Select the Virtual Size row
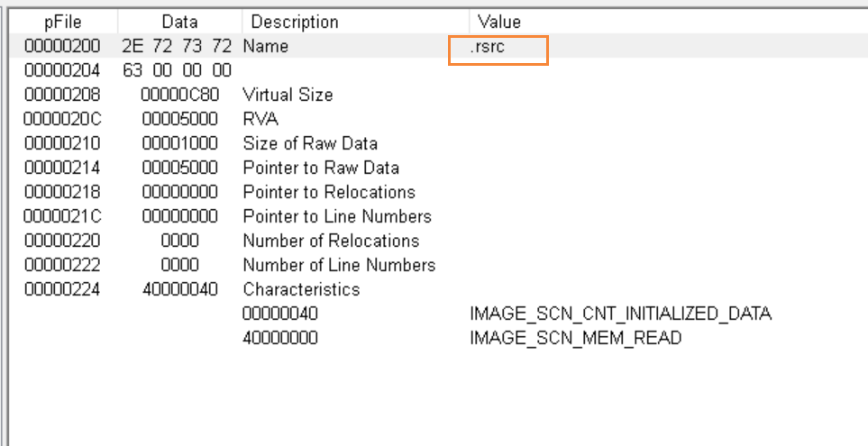This screenshot has width=868, height=446. point(288,95)
